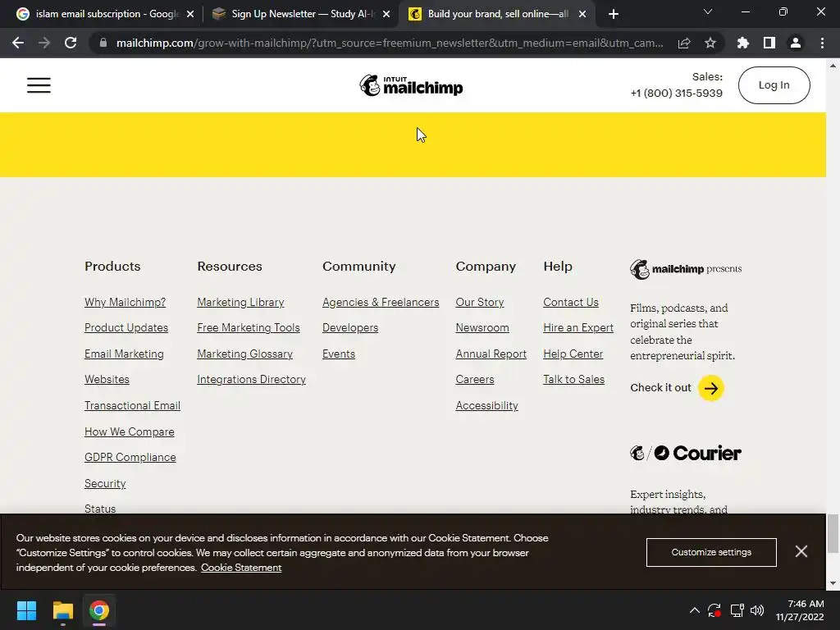
Task: Share this page via the share icon
Action: pos(684,43)
